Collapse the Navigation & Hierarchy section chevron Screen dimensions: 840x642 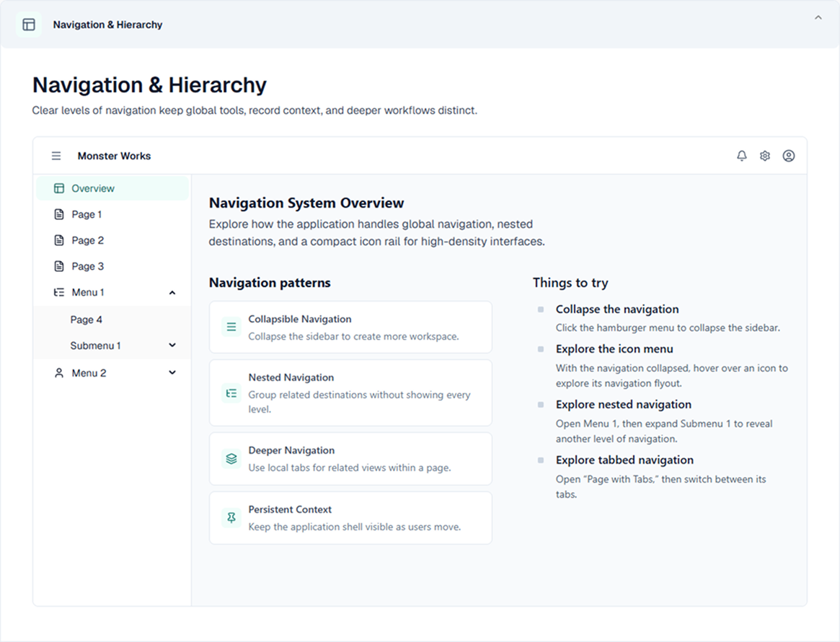[x=818, y=18]
